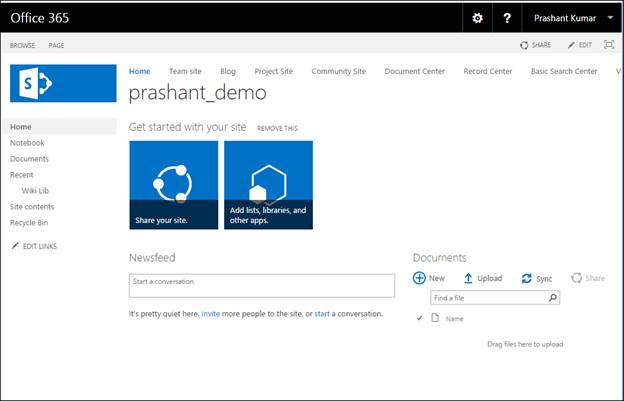The image size is (624, 401).
Task: Click the Upload arrow icon
Action: [x=468, y=278]
